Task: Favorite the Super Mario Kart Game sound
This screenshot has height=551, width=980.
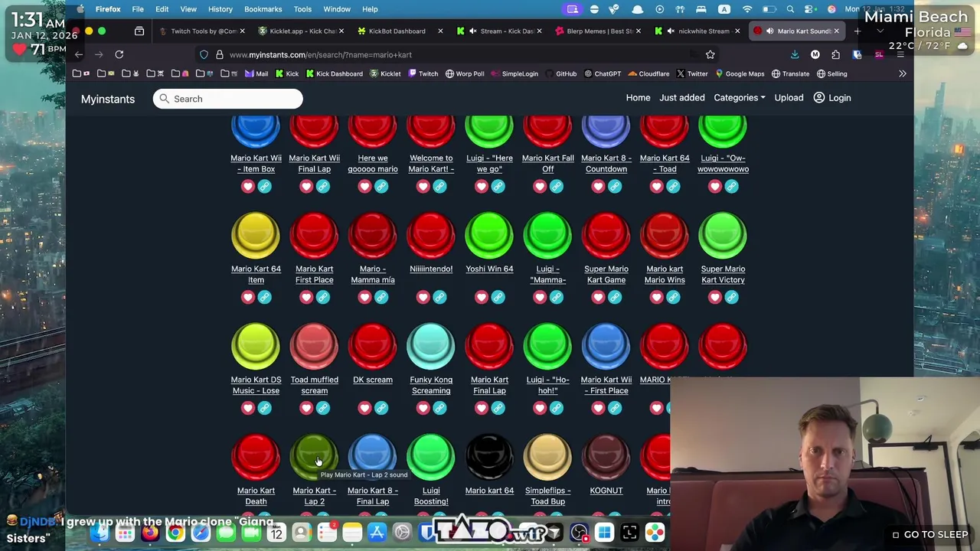Action: pos(598,297)
